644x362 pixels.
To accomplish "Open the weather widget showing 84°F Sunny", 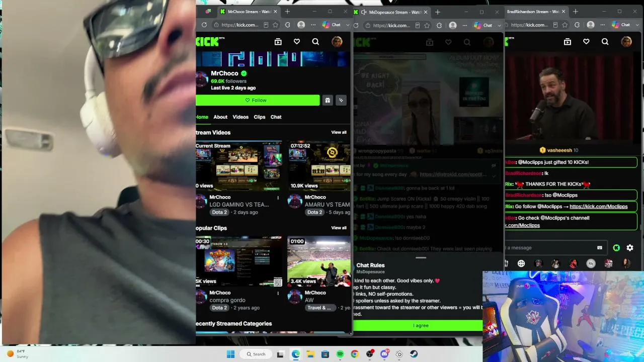I will (x=18, y=354).
